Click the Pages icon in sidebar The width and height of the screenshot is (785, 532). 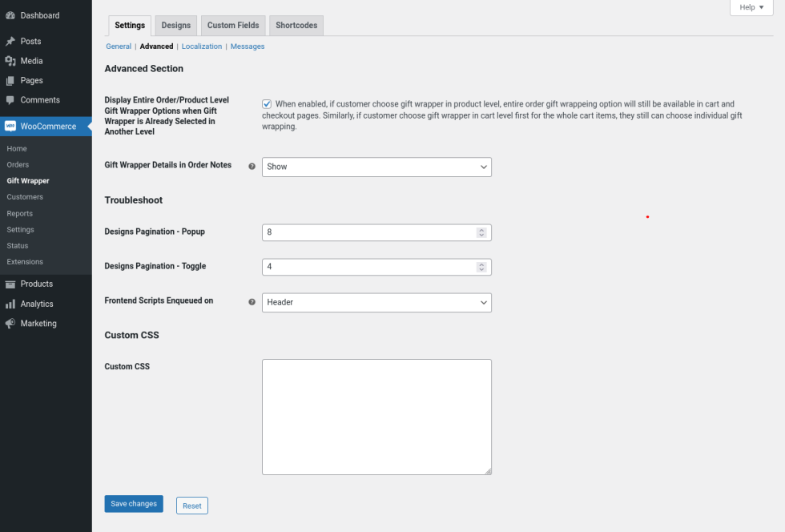10,81
